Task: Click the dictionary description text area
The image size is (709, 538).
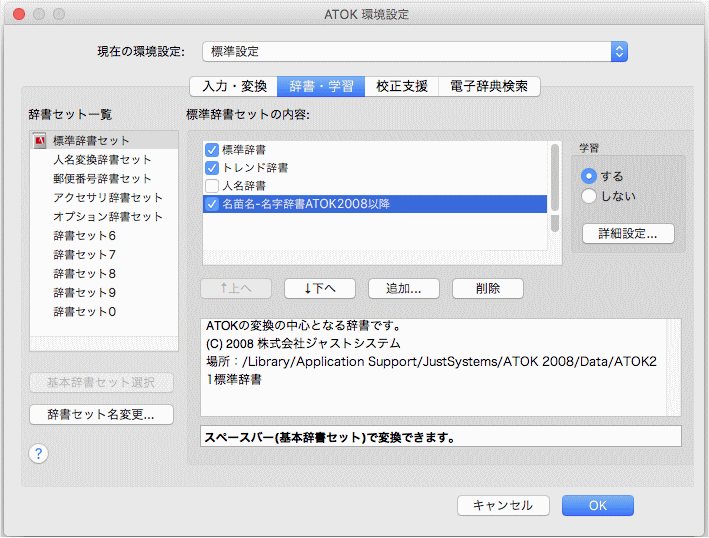Action: 440,367
